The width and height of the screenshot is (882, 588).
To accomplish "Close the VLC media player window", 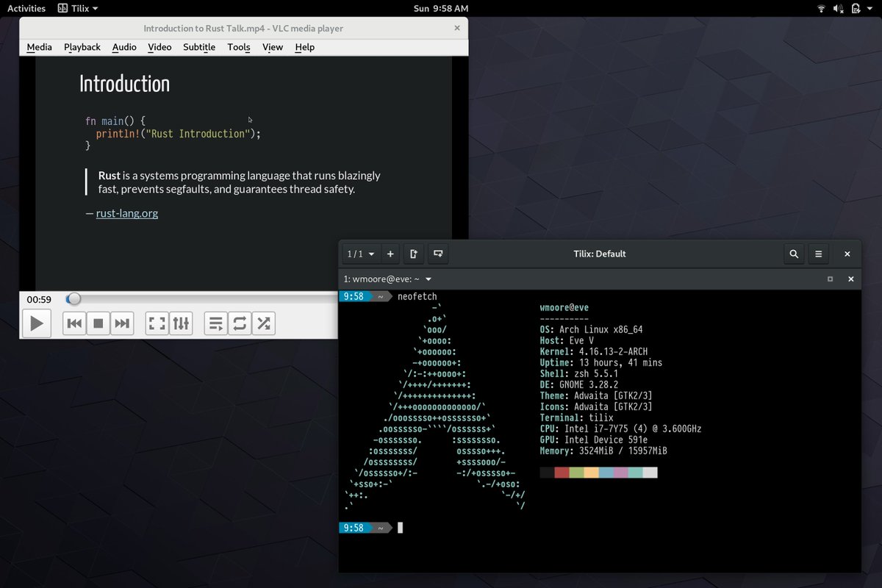I will tap(457, 28).
